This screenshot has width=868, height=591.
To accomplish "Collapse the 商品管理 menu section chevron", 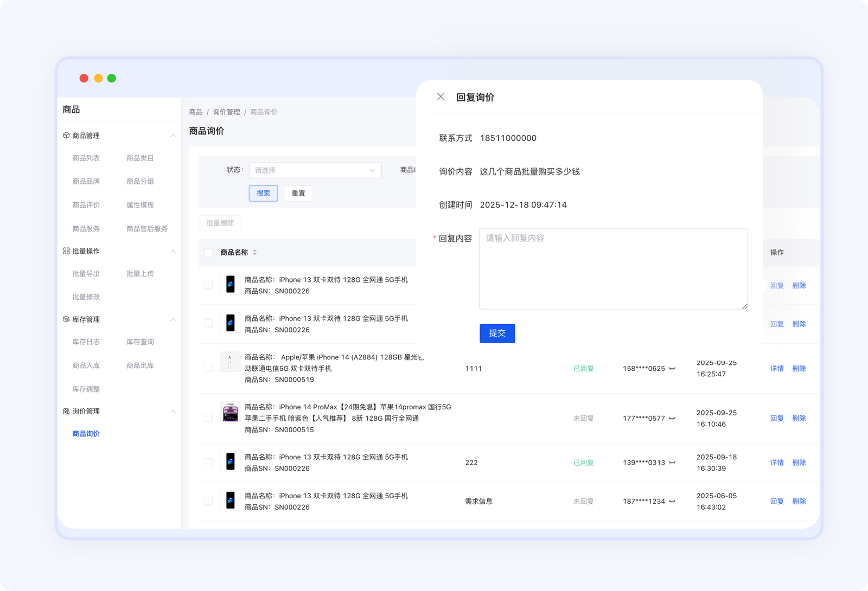I will (173, 136).
